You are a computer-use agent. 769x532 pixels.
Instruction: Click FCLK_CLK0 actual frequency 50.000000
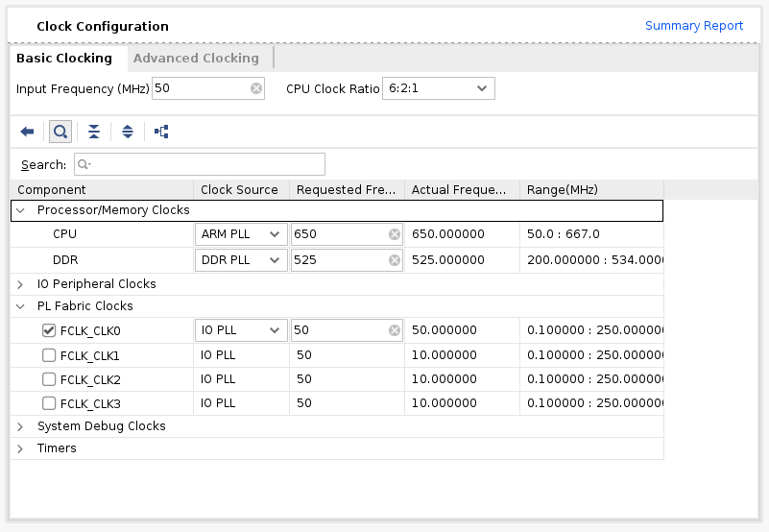pyautogui.click(x=445, y=330)
